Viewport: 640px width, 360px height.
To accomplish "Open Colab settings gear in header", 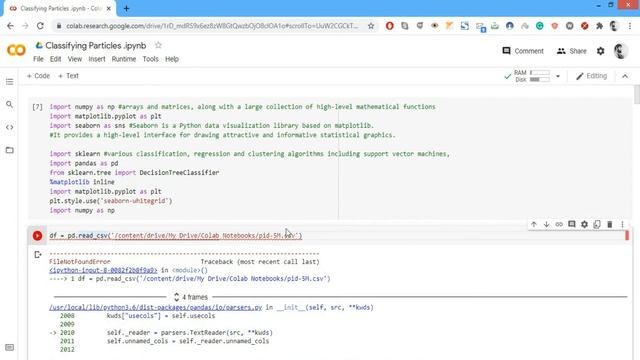I will click(x=600, y=51).
